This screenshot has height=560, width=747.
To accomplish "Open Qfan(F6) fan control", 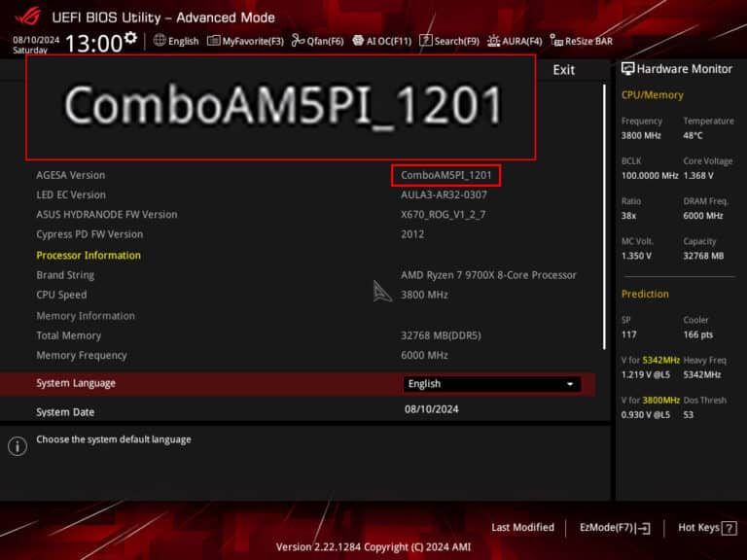I will tap(317, 41).
